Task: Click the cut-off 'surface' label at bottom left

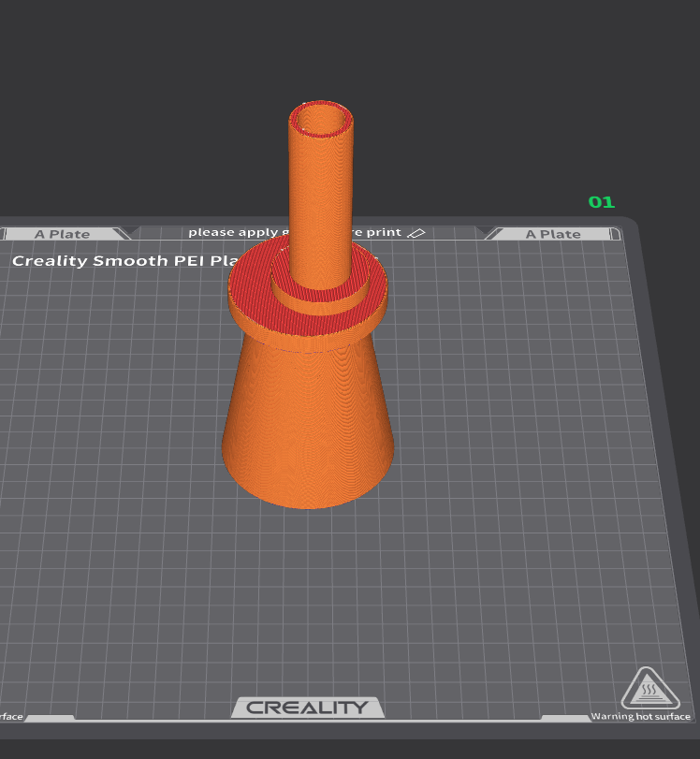Action: point(11,717)
